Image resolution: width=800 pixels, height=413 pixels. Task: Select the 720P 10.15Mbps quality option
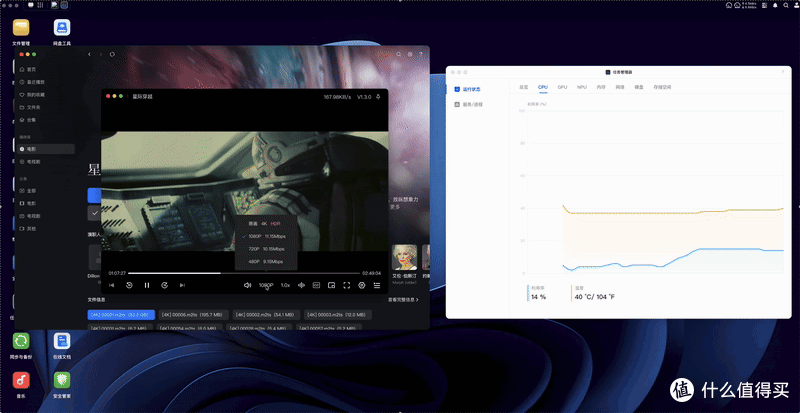coord(265,249)
